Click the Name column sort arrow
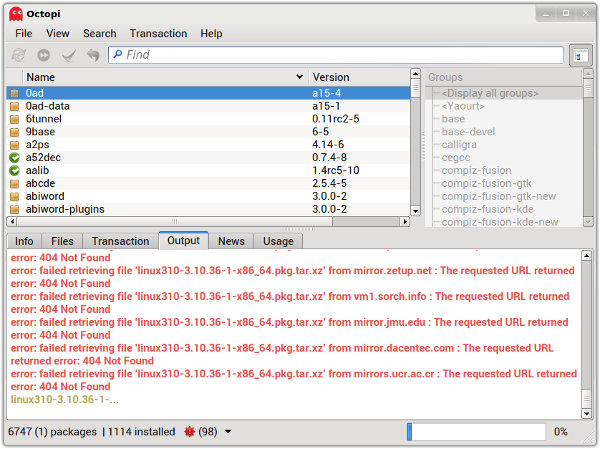The width and height of the screenshot is (600, 449). coord(300,77)
